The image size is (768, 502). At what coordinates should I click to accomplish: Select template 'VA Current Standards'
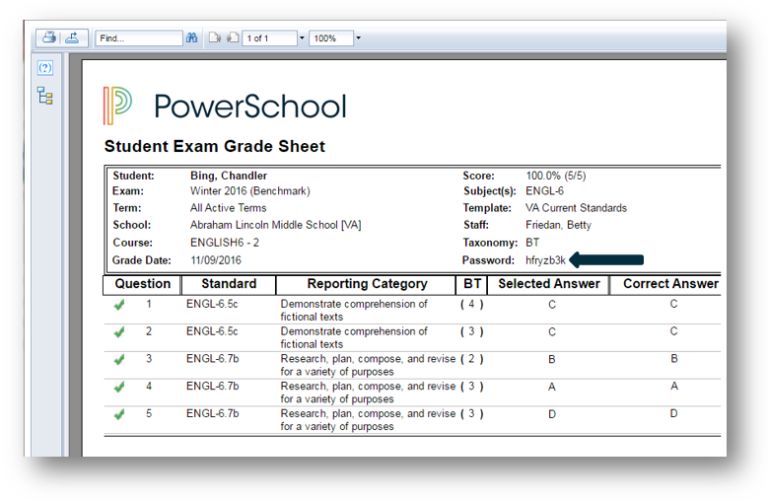(576, 208)
